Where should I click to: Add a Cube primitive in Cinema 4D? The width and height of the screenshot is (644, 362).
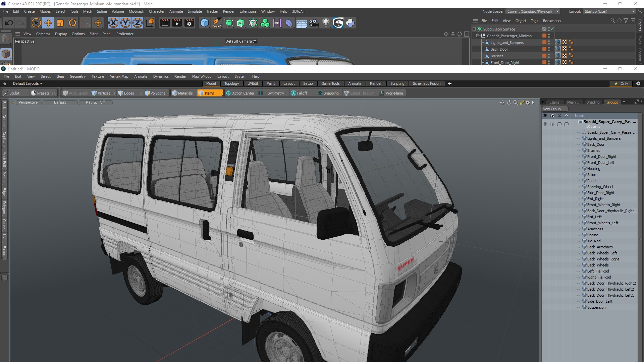pyautogui.click(x=204, y=23)
